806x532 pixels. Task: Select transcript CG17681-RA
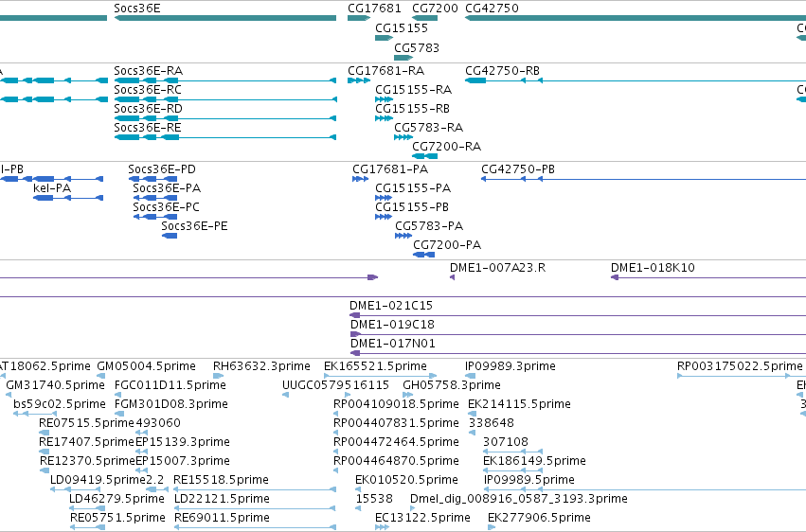(386, 71)
